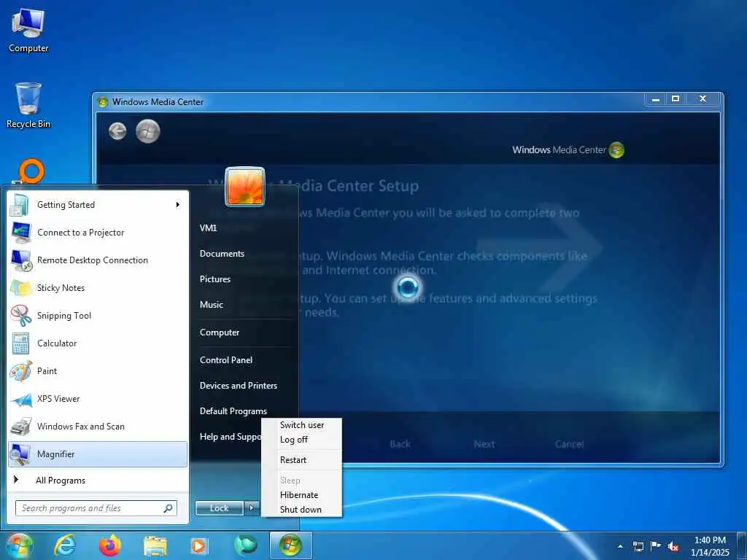This screenshot has width=747, height=560.
Task: Open the Computer desktop icon
Action: pyautogui.click(x=28, y=30)
